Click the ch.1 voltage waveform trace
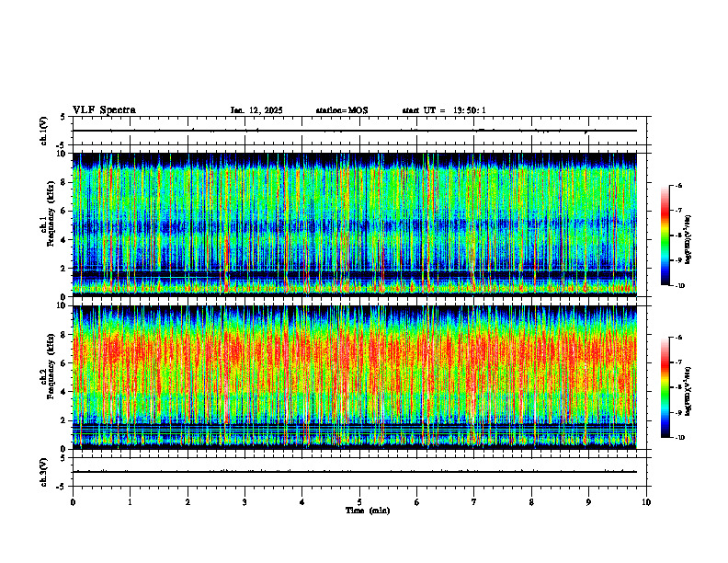Image resolution: width=728 pixels, height=563 pixels. coord(355,131)
